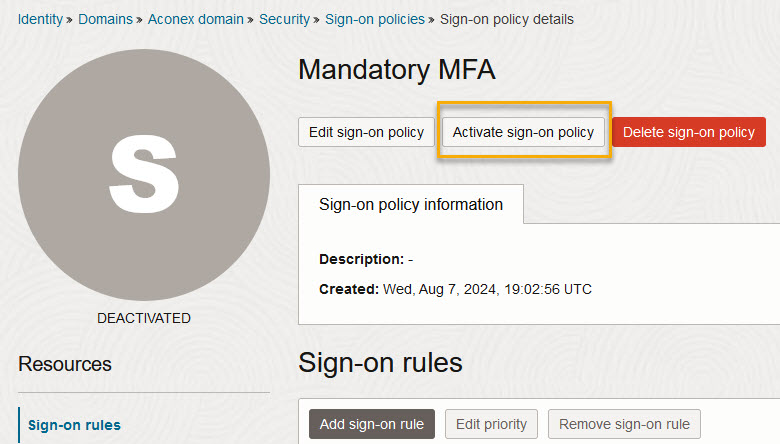This screenshot has height=444, width=780.
Task: Activate the Mandatory MFA sign-on policy
Action: click(x=523, y=132)
